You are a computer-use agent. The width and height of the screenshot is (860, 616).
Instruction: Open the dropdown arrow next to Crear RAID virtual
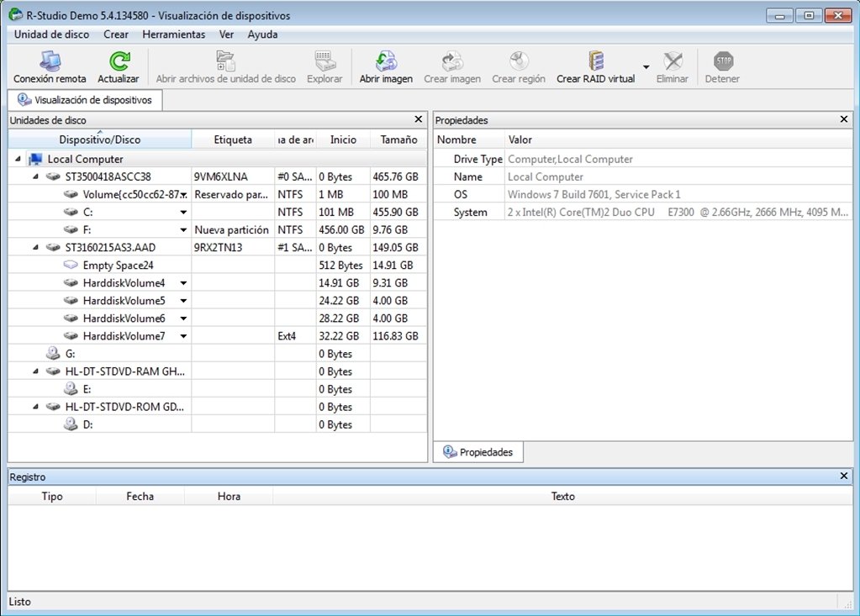[646, 67]
